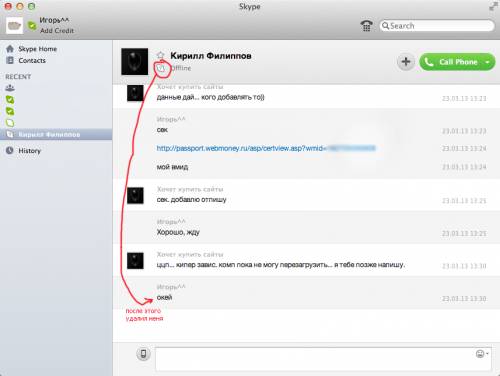The image size is (500, 376).
Task: Select the Кирилл Филиппов recent conversation
Action: (x=56, y=134)
